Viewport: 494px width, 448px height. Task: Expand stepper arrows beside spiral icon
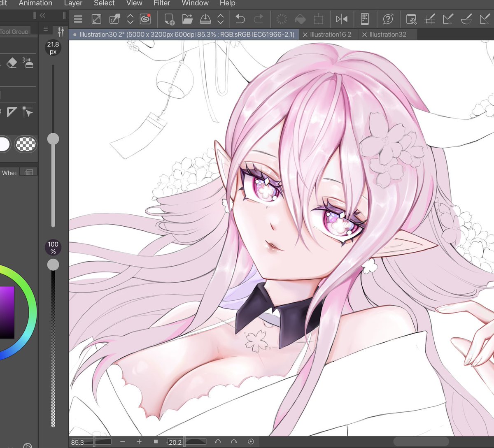point(130,19)
